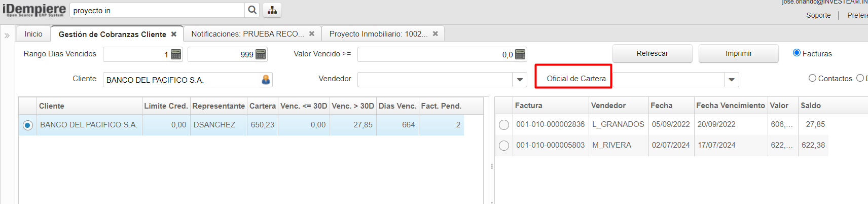Expand the Vendedor dropdown
This screenshot has width=868, height=204.
point(520,80)
